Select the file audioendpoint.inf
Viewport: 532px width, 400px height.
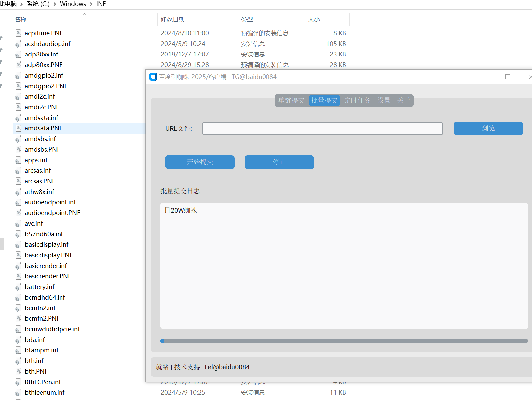tap(50, 202)
